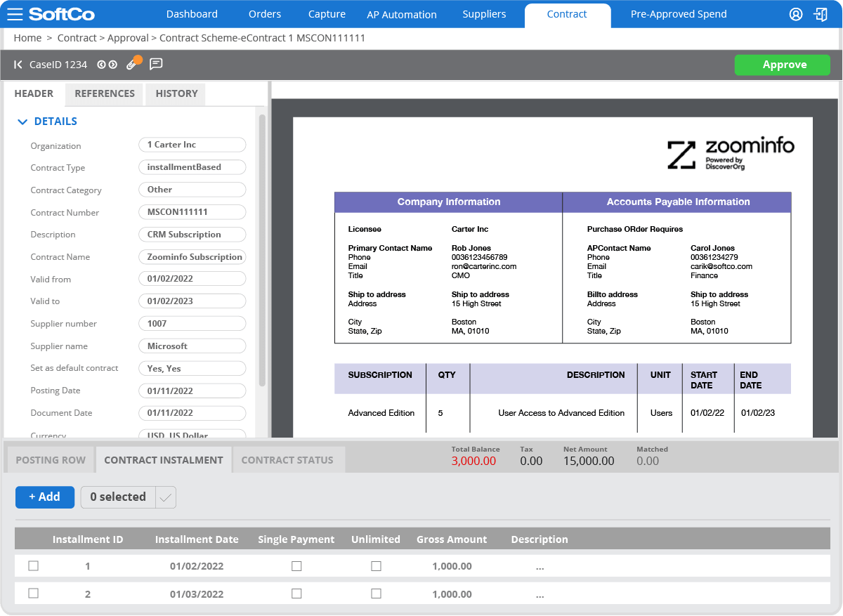Check Single Payment for installment 1
This screenshot has height=616, width=843.
(x=296, y=565)
